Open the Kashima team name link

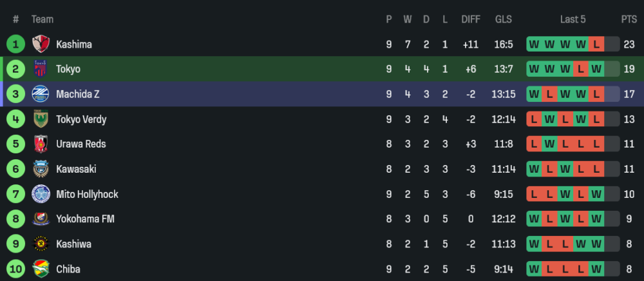pos(74,44)
